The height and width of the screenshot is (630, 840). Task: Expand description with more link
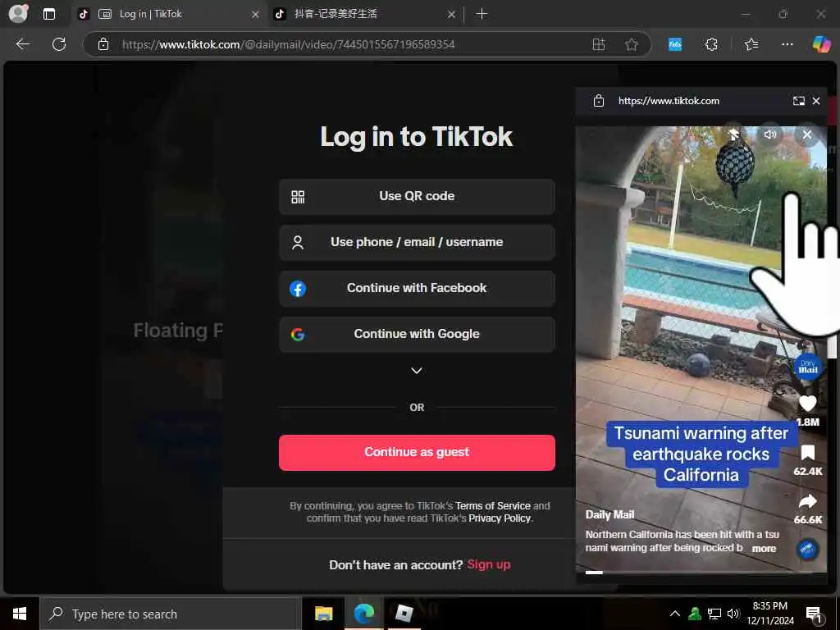(x=764, y=549)
